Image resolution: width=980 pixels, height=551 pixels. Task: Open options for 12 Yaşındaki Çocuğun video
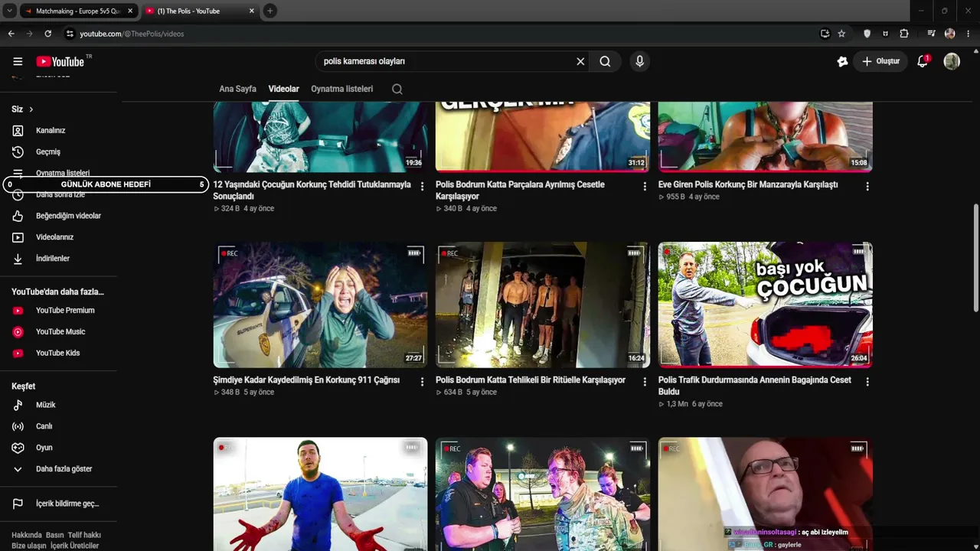pyautogui.click(x=422, y=187)
